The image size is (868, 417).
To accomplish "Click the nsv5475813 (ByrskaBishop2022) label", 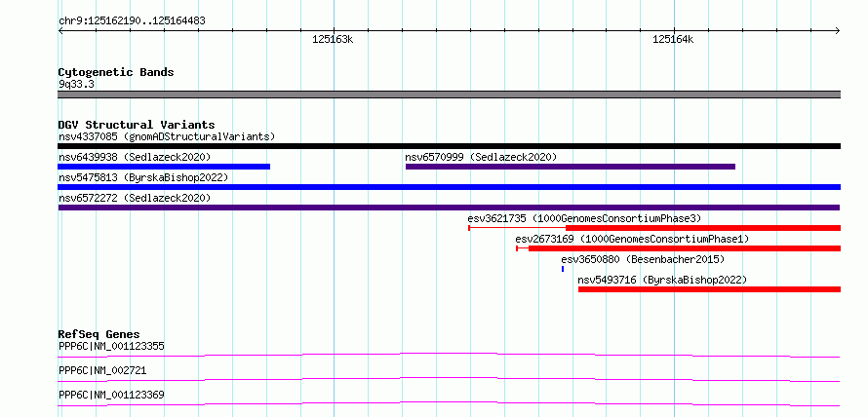I will [x=143, y=177].
